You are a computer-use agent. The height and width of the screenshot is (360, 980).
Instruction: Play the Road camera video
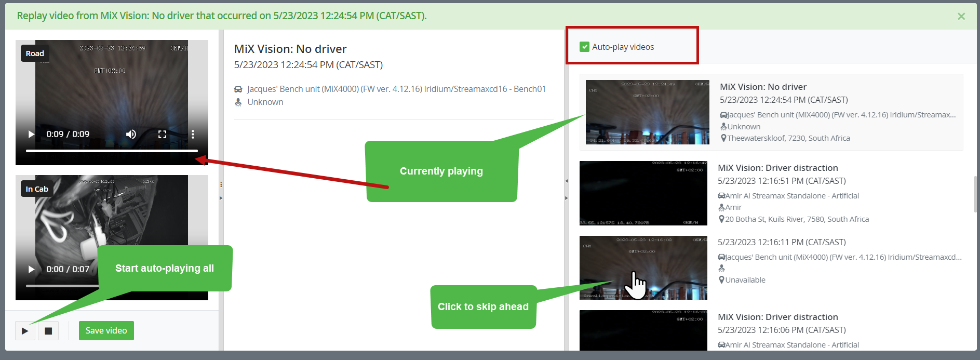click(x=31, y=134)
